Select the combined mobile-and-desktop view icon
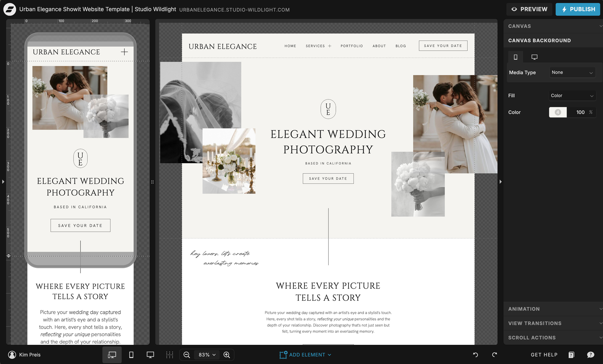Viewport: 603px width, 364px height. [112, 355]
